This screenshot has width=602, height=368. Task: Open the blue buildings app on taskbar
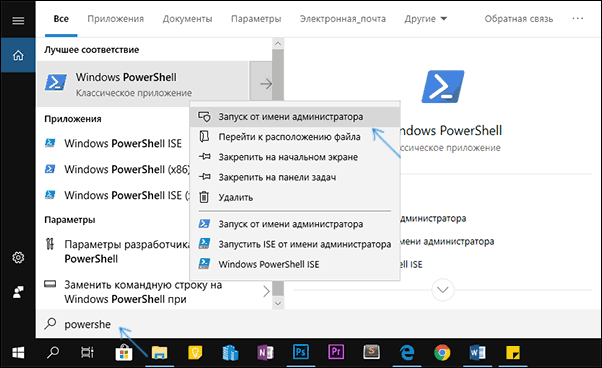click(x=230, y=353)
